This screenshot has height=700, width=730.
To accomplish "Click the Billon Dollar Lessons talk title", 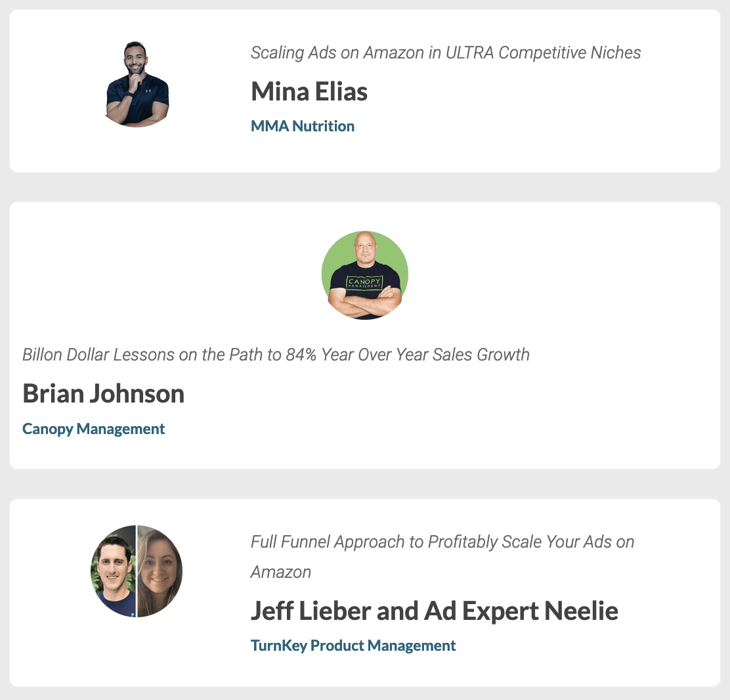I will coord(276,355).
